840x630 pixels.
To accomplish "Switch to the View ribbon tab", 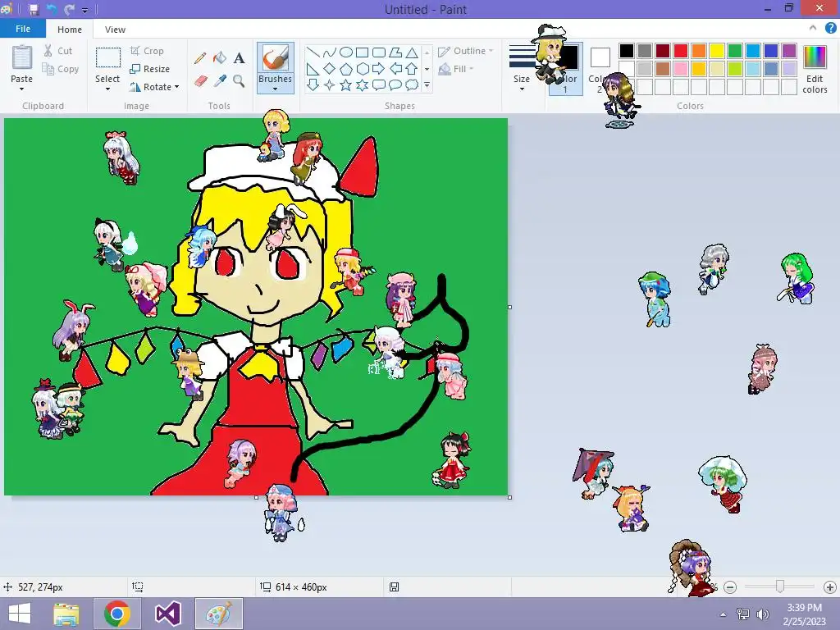I will click(x=115, y=30).
